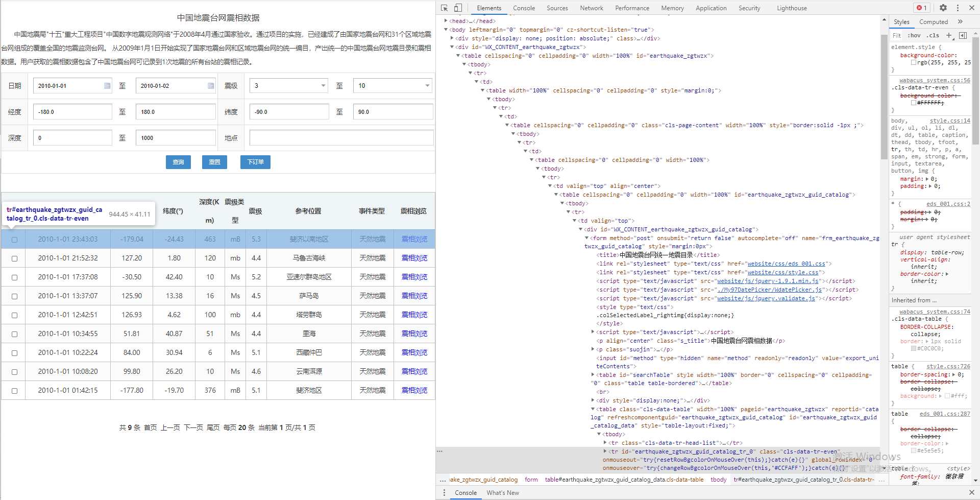This screenshot has height=500, width=980.
Task: Activate the DevTools inspect element picker
Action: click(x=445, y=8)
